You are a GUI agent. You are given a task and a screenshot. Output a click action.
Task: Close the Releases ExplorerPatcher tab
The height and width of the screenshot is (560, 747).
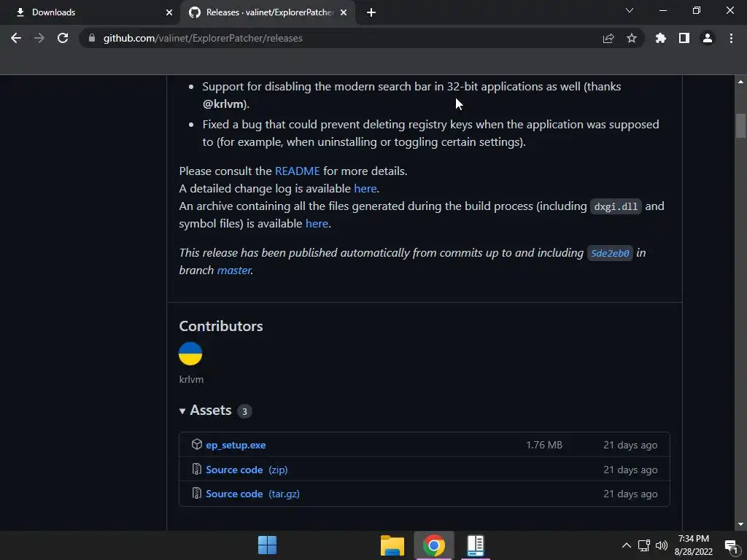pyautogui.click(x=344, y=12)
